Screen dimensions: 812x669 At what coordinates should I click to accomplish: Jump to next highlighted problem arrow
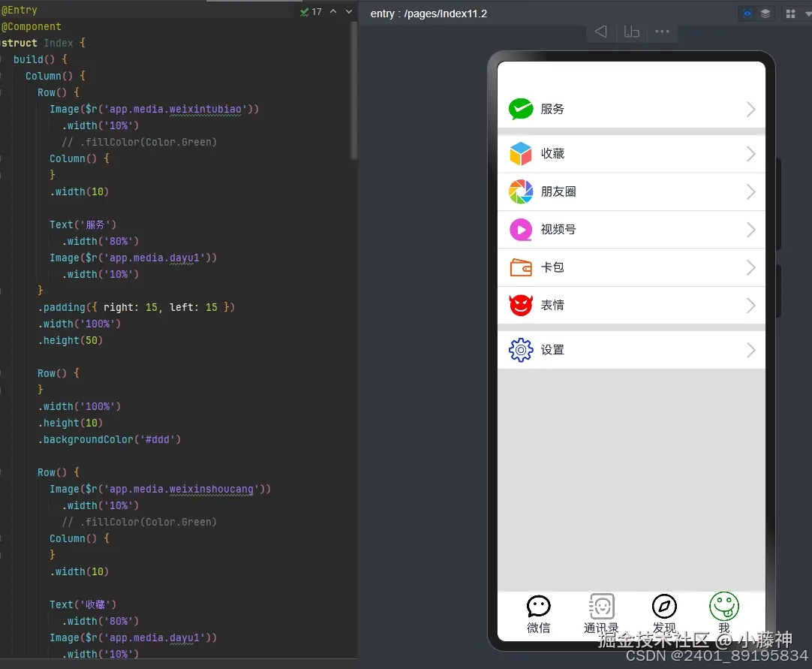[349, 11]
